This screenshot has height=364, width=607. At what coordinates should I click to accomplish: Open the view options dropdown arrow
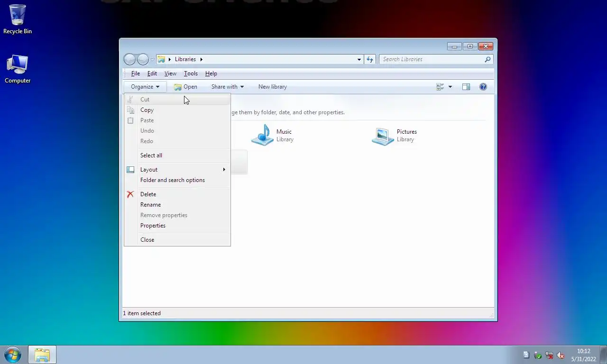tap(450, 87)
